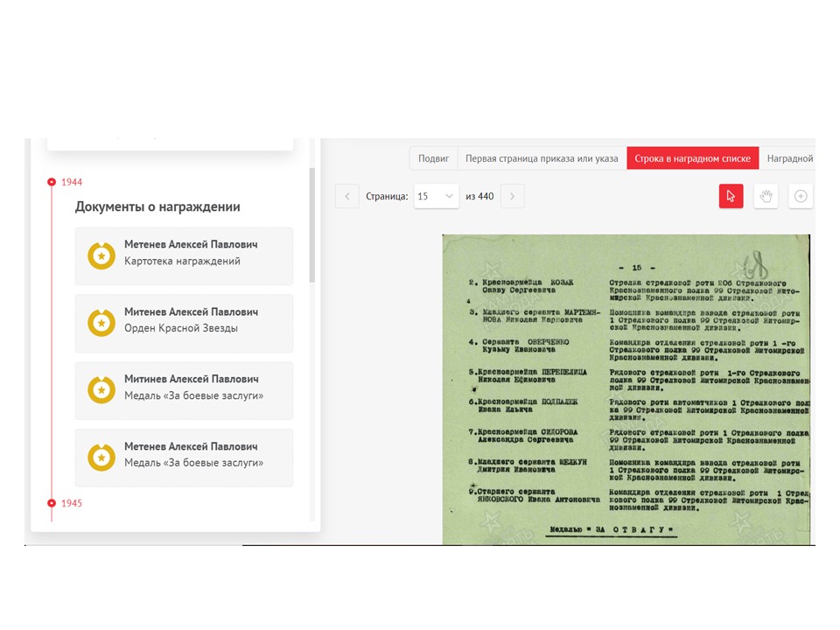Click the 1945 timeline marker
This screenshot has width=840, height=630.
pyautogui.click(x=52, y=503)
